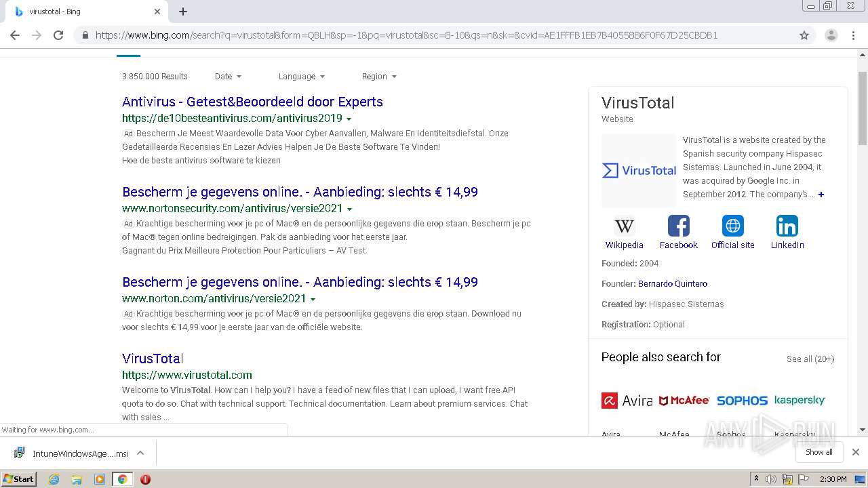The height and width of the screenshot is (488, 868).
Task: Click the 'Registration: Optional' text
Action: pyautogui.click(x=643, y=325)
